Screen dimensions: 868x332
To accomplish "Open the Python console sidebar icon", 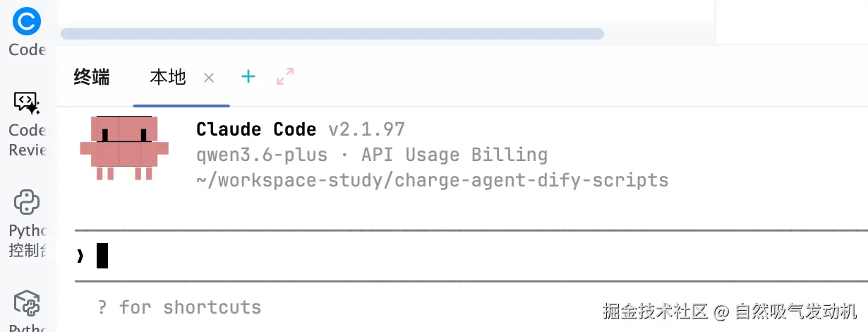I will click(x=27, y=203).
